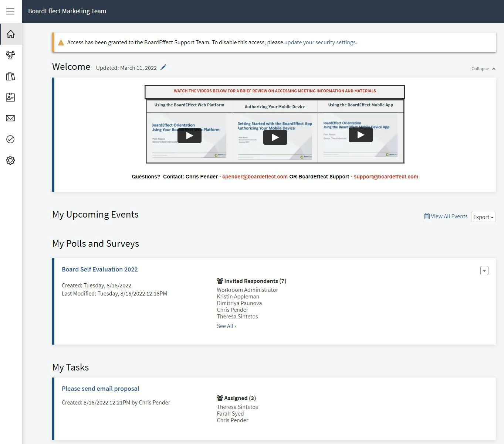504x444 pixels.
Task: Click See All respondents link
Action: point(226,326)
